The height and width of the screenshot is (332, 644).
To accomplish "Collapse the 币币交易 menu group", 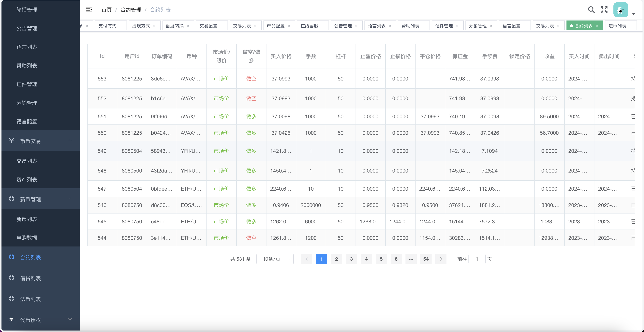I will 70,140.
